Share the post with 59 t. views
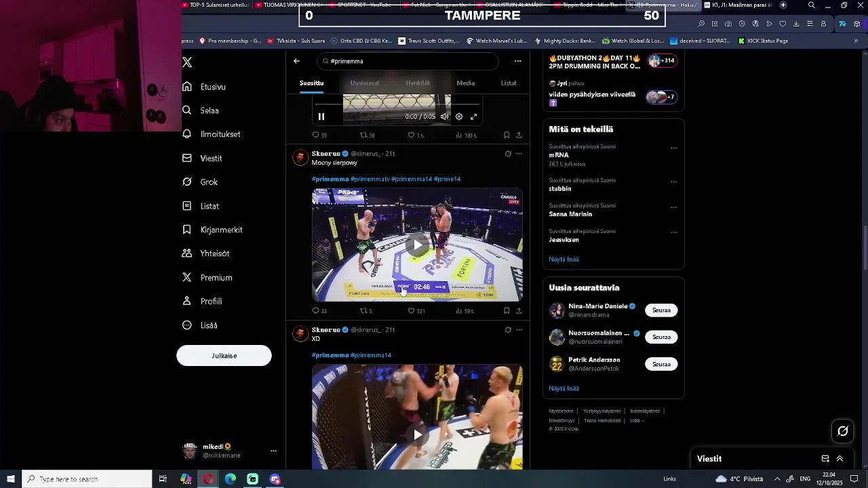Screen dimensions: 868x488 click(519, 311)
